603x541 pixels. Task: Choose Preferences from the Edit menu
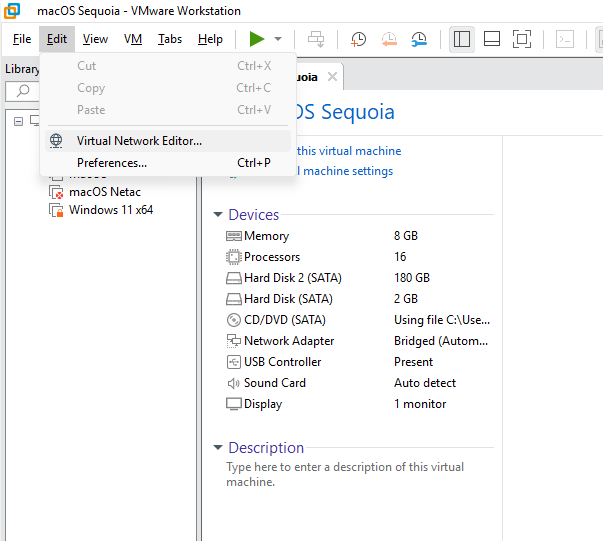pyautogui.click(x=112, y=163)
